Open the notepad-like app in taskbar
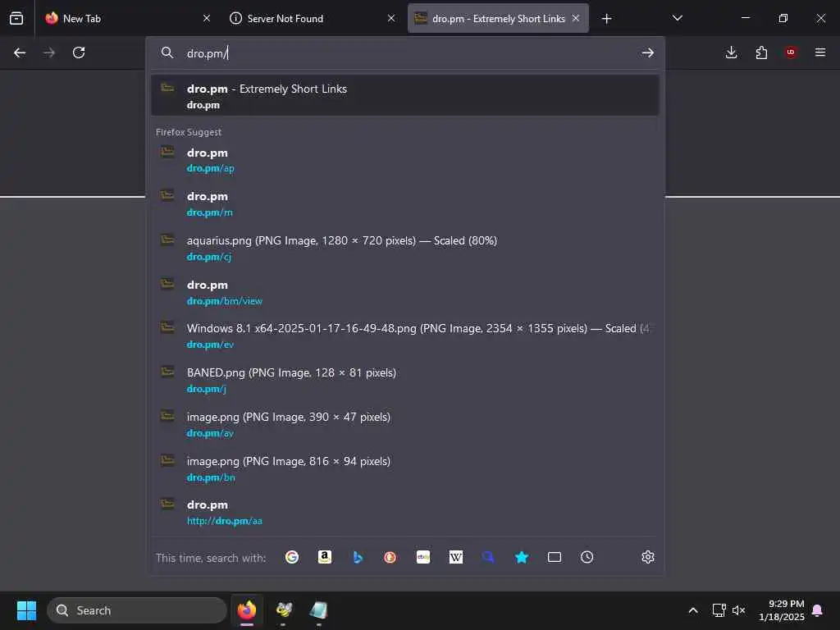840x630 pixels. point(319,610)
